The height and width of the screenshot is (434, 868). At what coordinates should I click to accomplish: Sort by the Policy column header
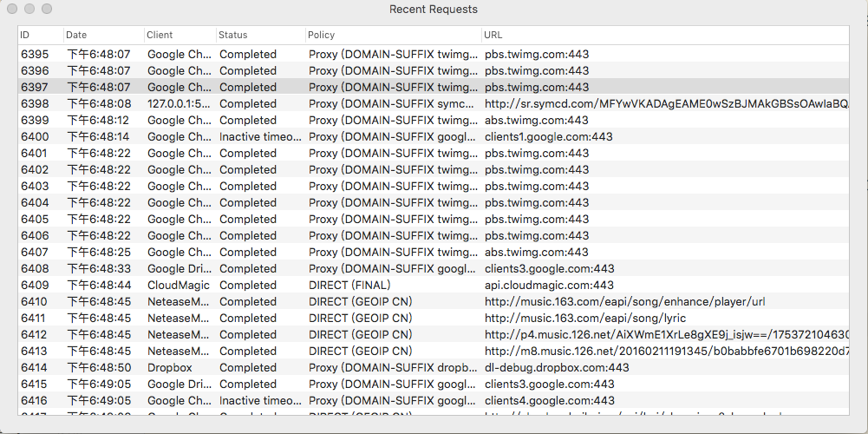pyautogui.click(x=394, y=35)
